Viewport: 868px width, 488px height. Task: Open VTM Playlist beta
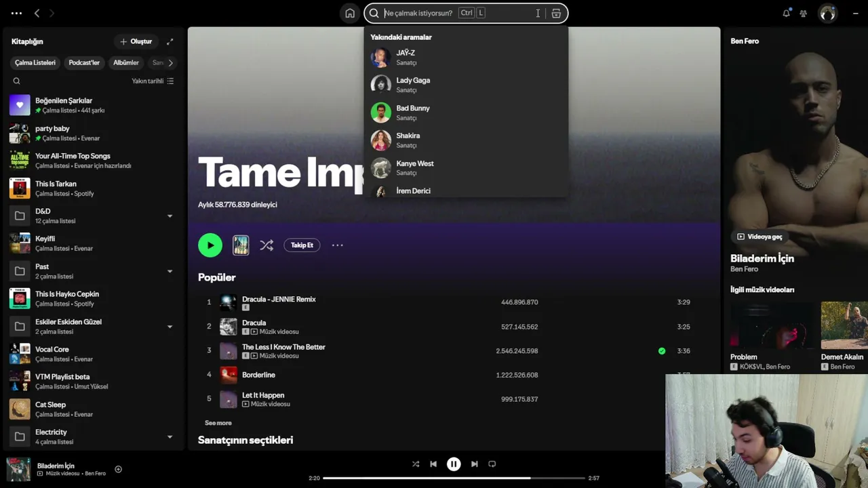[94, 382]
